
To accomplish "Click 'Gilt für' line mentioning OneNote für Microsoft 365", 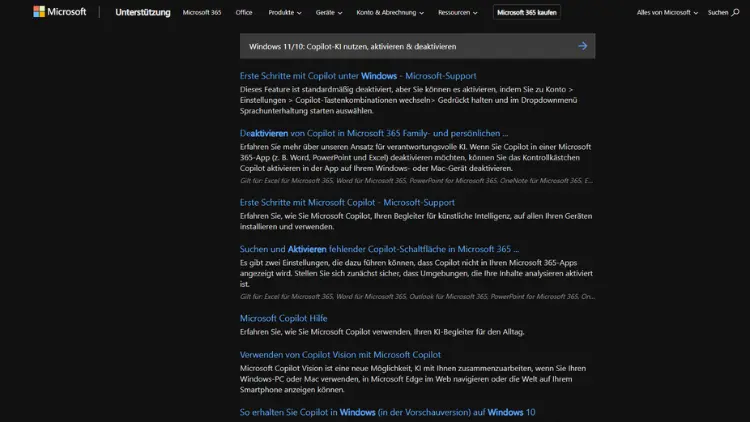I will [416, 180].
